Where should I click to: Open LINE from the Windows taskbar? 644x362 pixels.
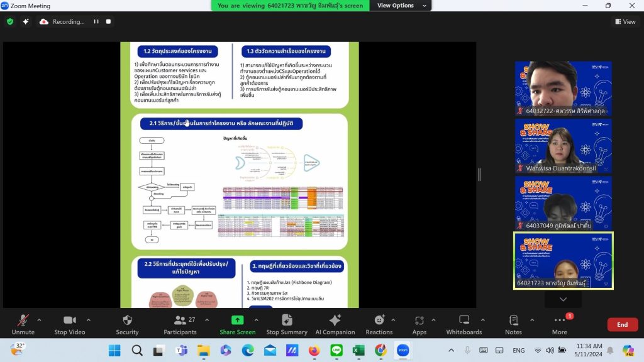click(x=336, y=350)
